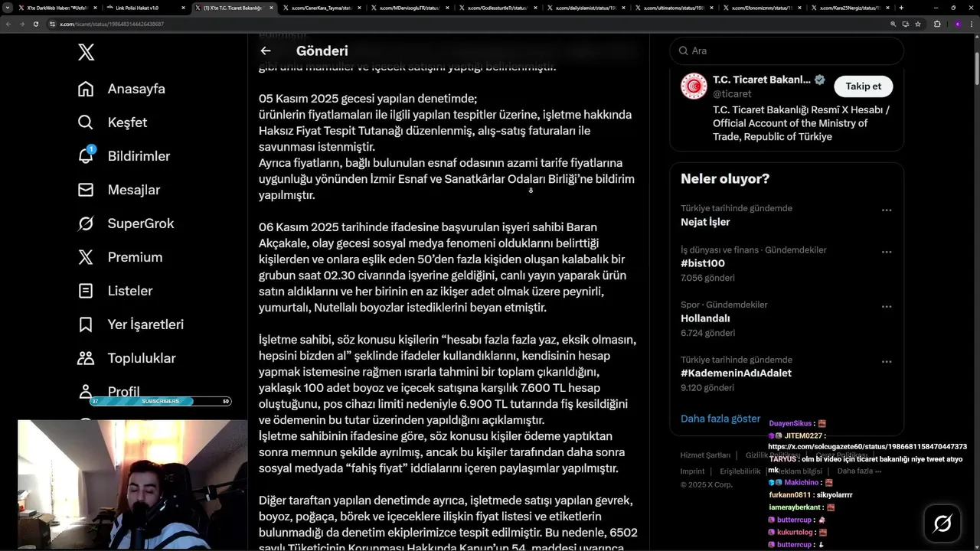The image size is (980, 551).
Task: Click the Ara search field
Action: [x=786, y=51]
